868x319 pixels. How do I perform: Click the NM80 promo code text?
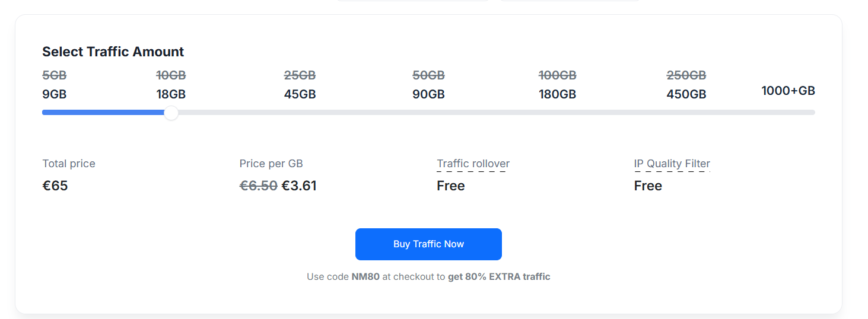365,277
